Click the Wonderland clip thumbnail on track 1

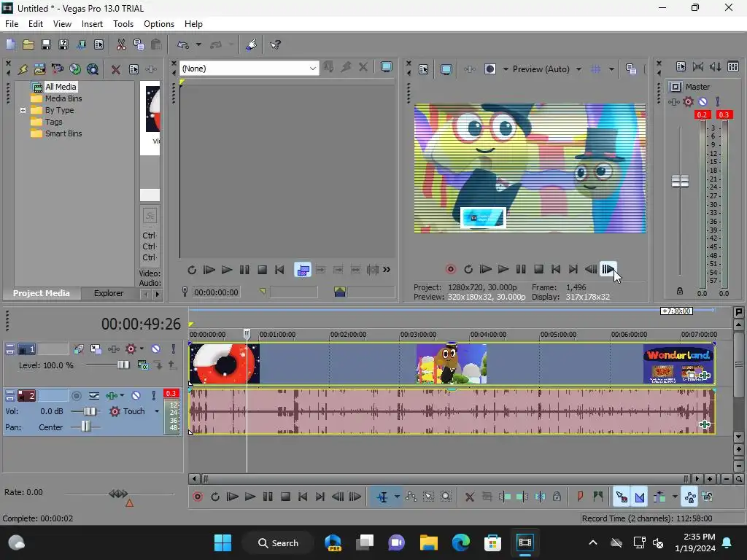click(678, 365)
